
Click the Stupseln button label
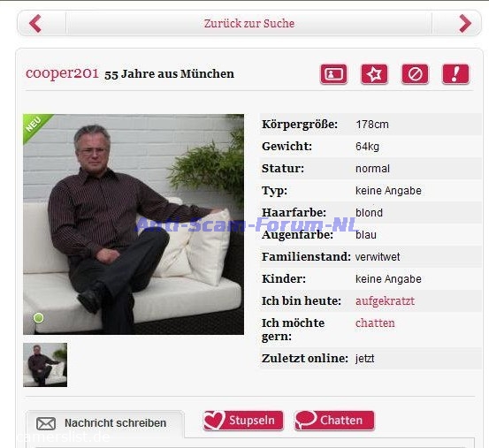pos(252,421)
